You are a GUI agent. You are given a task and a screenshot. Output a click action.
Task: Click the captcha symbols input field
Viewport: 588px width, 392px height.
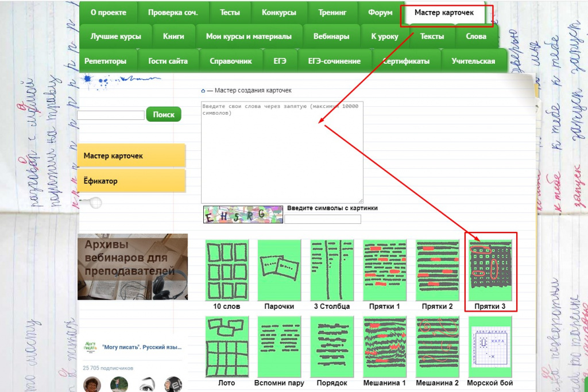(x=323, y=219)
